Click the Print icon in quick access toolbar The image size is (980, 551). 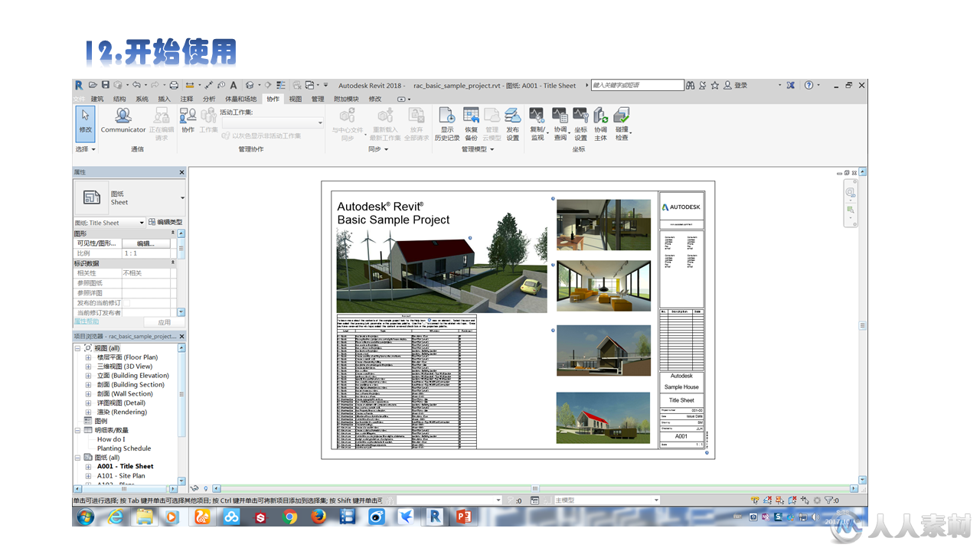(174, 85)
